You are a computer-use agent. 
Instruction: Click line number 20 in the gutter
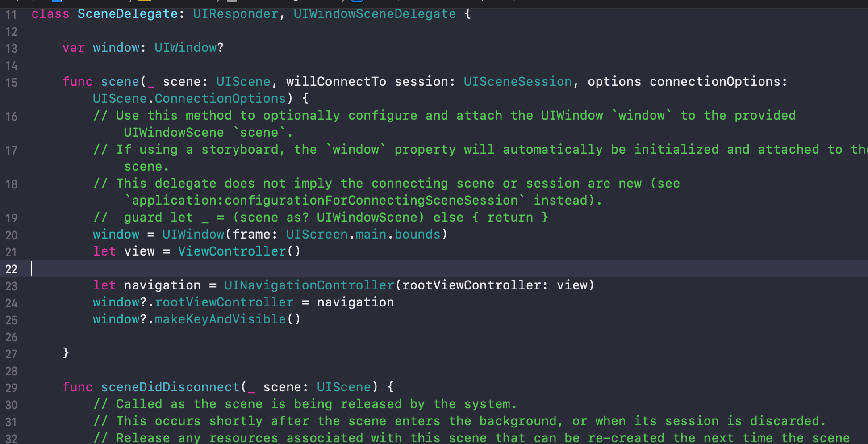tap(11, 235)
